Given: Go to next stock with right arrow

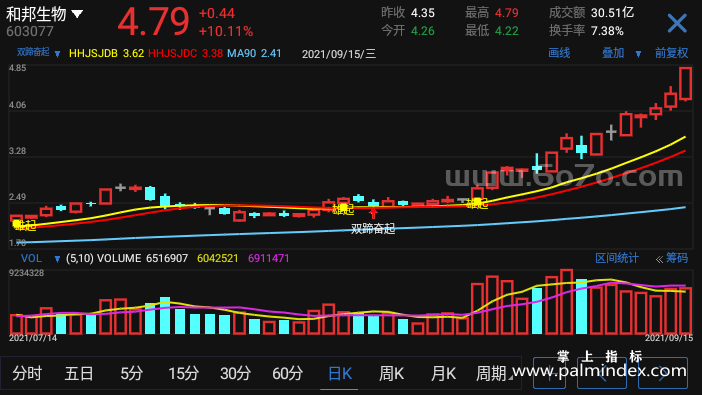Looking at the screenshot, I should tap(663, 373).
